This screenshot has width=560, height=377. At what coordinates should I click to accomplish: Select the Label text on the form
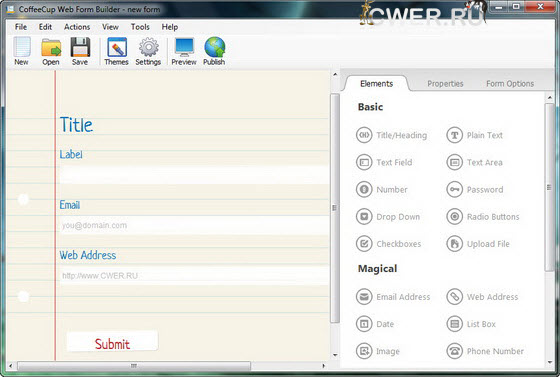(71, 154)
